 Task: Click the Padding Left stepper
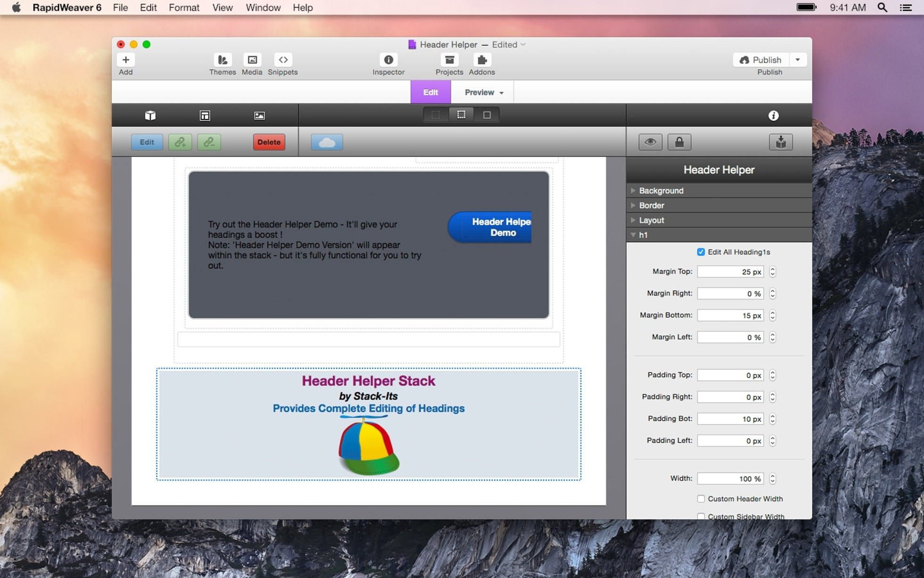pos(772,440)
